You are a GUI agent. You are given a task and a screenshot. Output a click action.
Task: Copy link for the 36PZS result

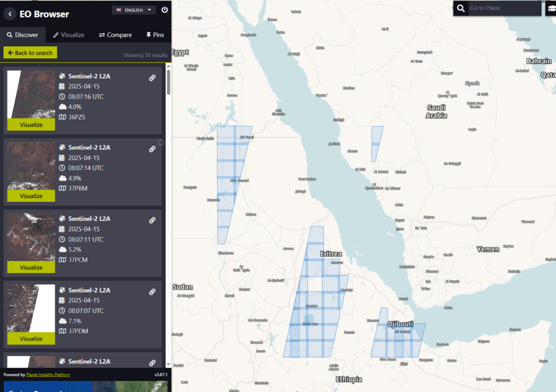(x=152, y=78)
